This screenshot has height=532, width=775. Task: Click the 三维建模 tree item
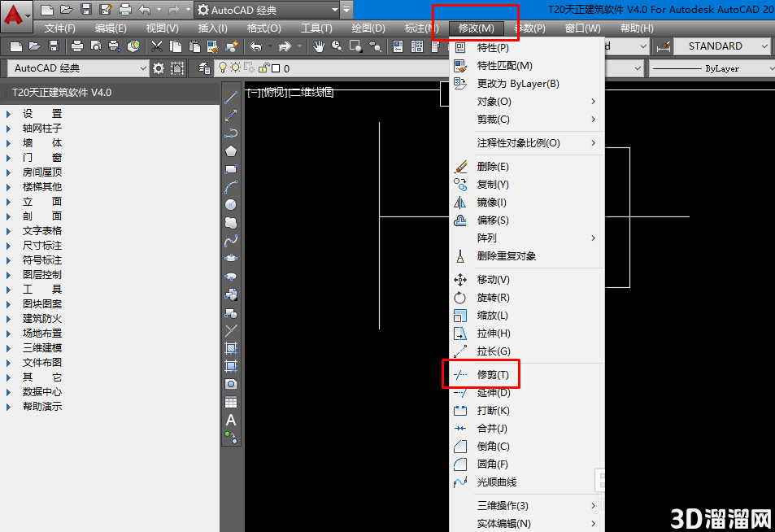(42, 348)
